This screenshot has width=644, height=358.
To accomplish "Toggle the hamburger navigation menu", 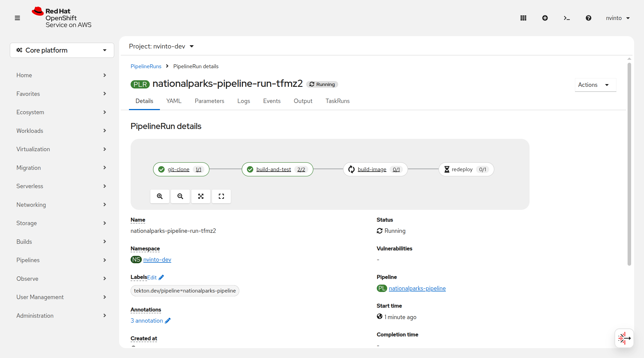I will [x=17, y=18].
